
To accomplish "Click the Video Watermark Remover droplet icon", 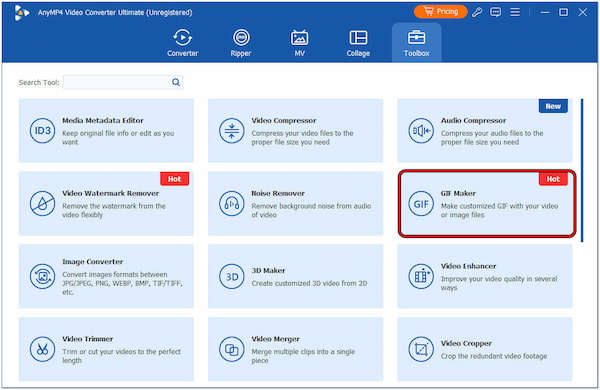I will (x=42, y=204).
